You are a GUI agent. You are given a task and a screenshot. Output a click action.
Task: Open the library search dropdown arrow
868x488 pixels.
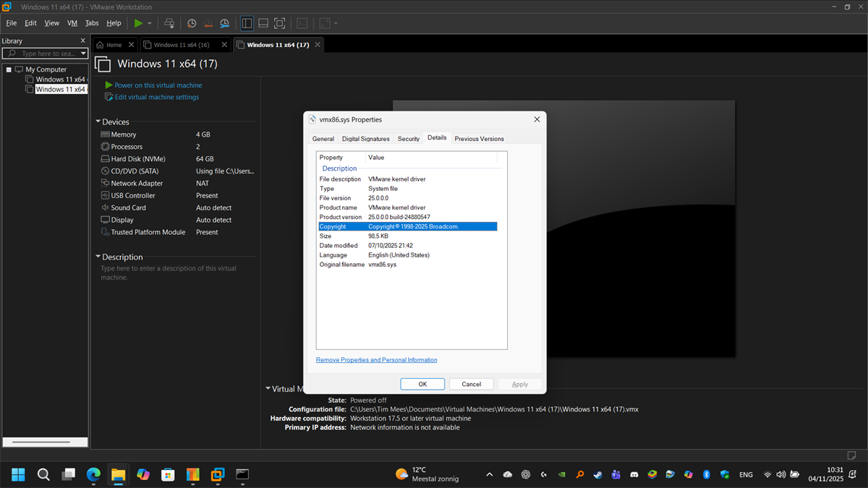click(83, 53)
